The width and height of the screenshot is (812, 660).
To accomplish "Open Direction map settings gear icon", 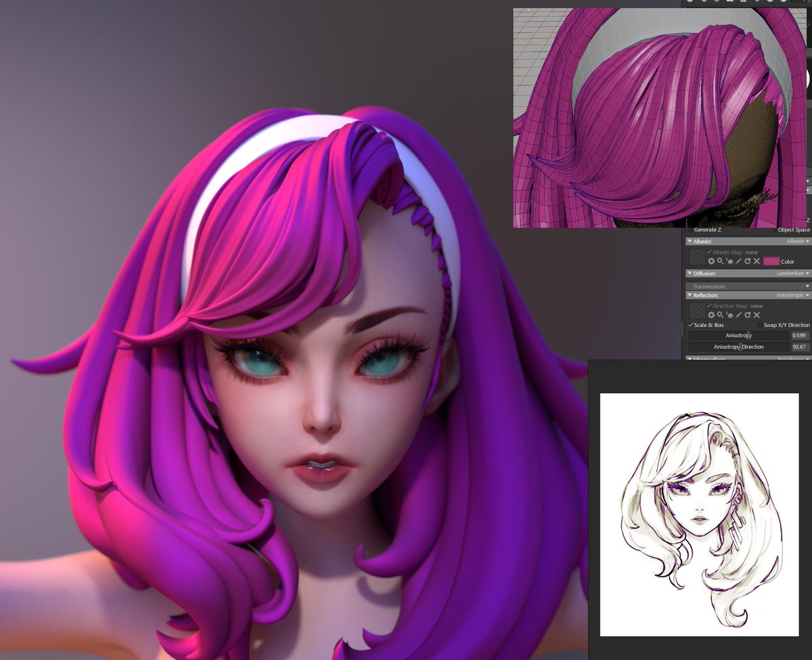I will coord(711,315).
